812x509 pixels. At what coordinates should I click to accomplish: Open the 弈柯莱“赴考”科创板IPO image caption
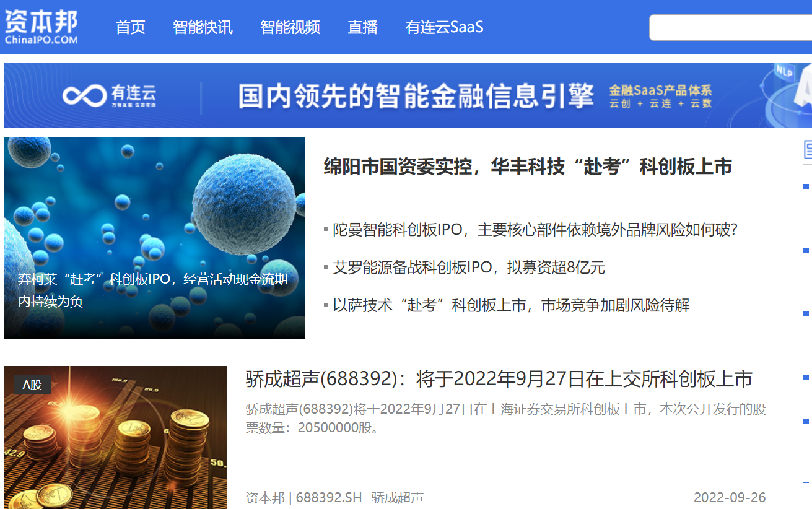152,290
